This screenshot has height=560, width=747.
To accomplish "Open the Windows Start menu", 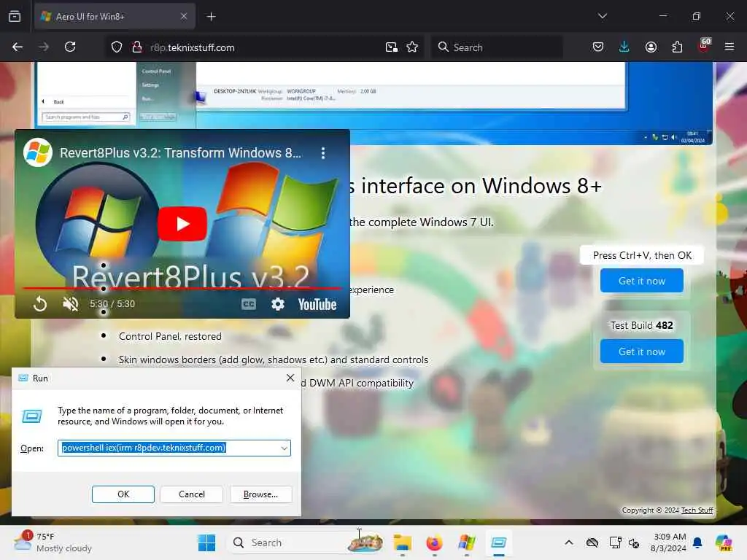I will (x=206, y=542).
